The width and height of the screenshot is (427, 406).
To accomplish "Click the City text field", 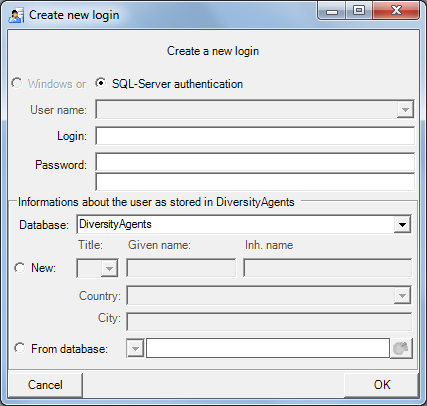I will 269,322.
